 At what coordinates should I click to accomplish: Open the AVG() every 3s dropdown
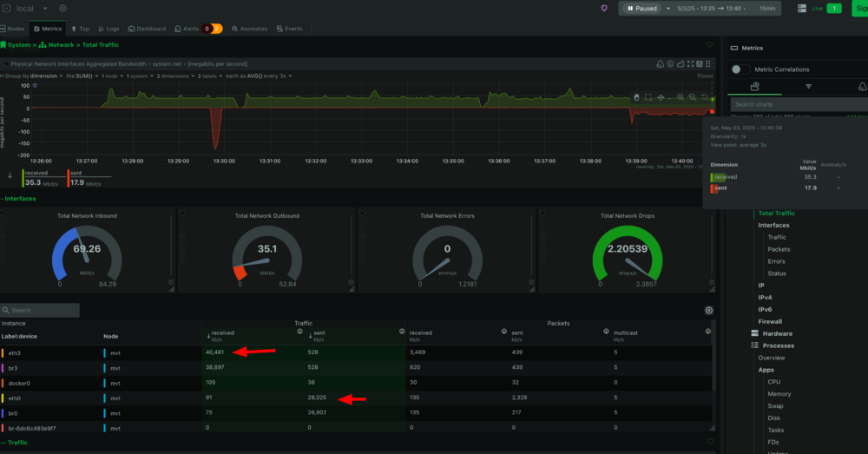[259, 76]
